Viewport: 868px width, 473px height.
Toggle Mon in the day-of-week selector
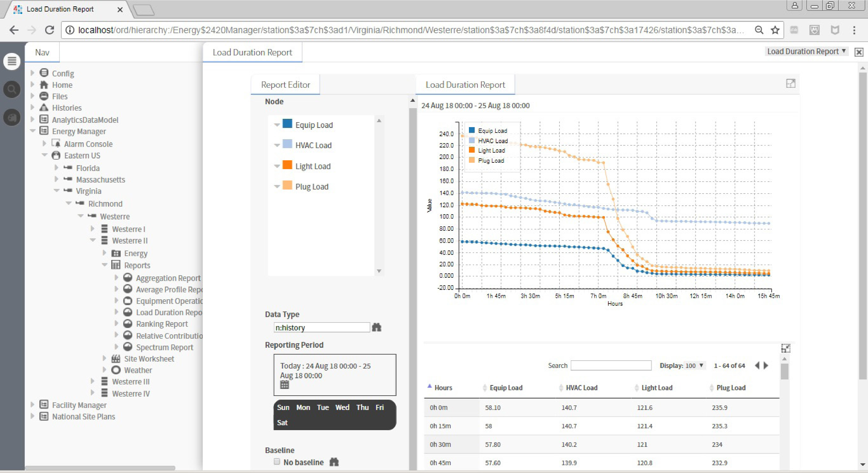(303, 407)
